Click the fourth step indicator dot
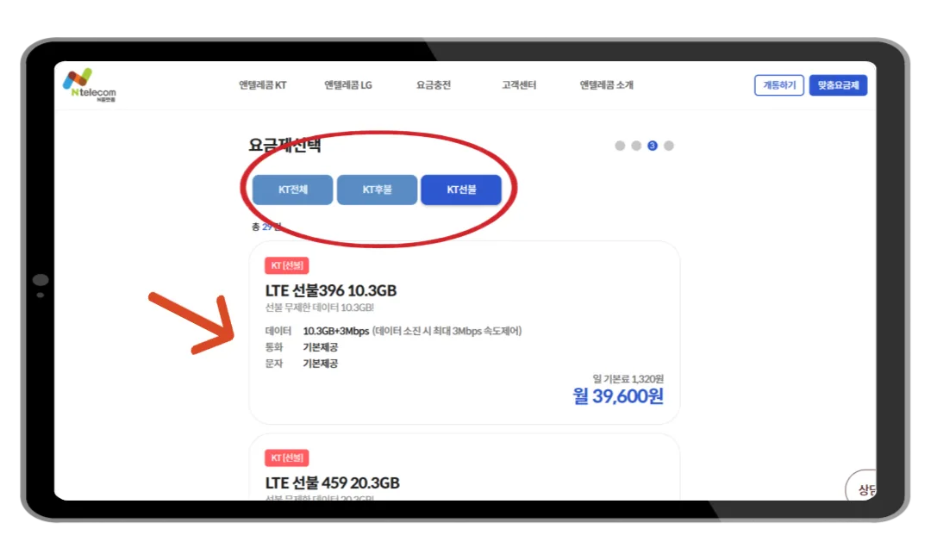931x560 pixels. 669,146
